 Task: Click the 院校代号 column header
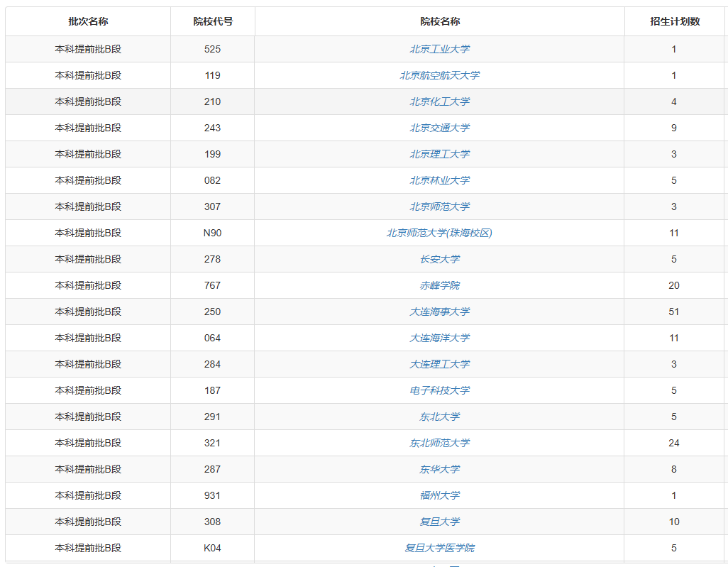213,21
